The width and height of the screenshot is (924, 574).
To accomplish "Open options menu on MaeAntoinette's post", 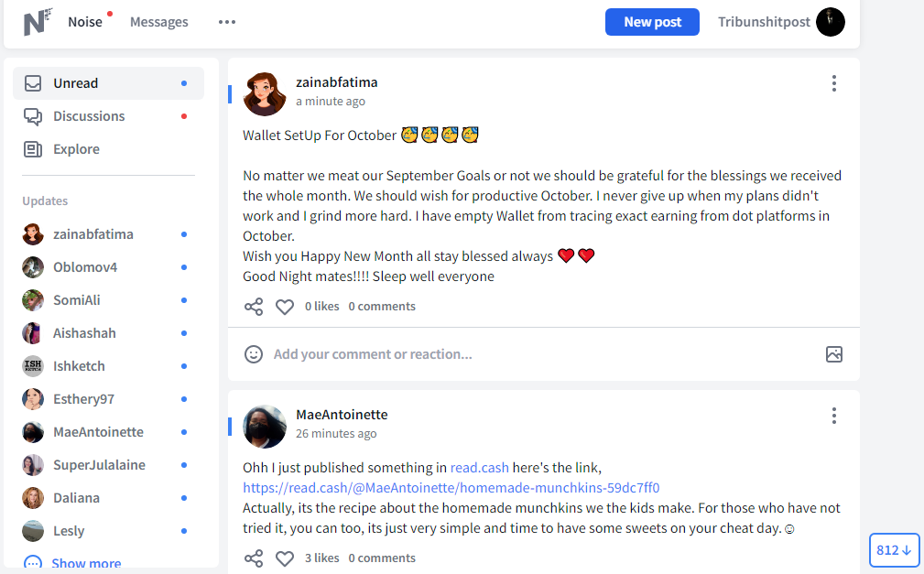I will point(834,416).
